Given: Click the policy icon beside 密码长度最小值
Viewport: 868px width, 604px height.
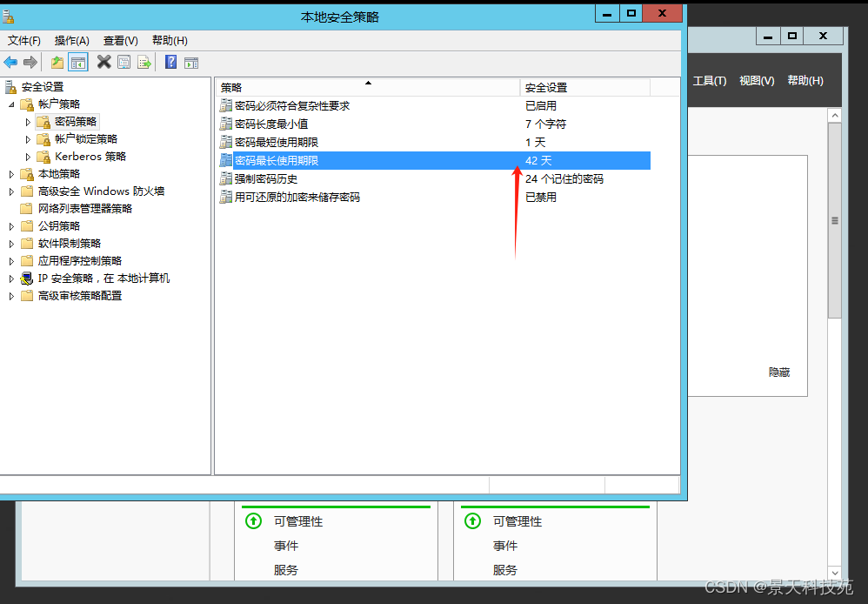Looking at the screenshot, I should click(226, 124).
